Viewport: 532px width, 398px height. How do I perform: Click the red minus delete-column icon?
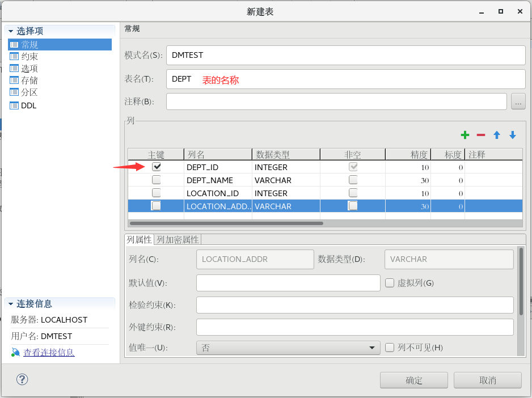pos(481,135)
